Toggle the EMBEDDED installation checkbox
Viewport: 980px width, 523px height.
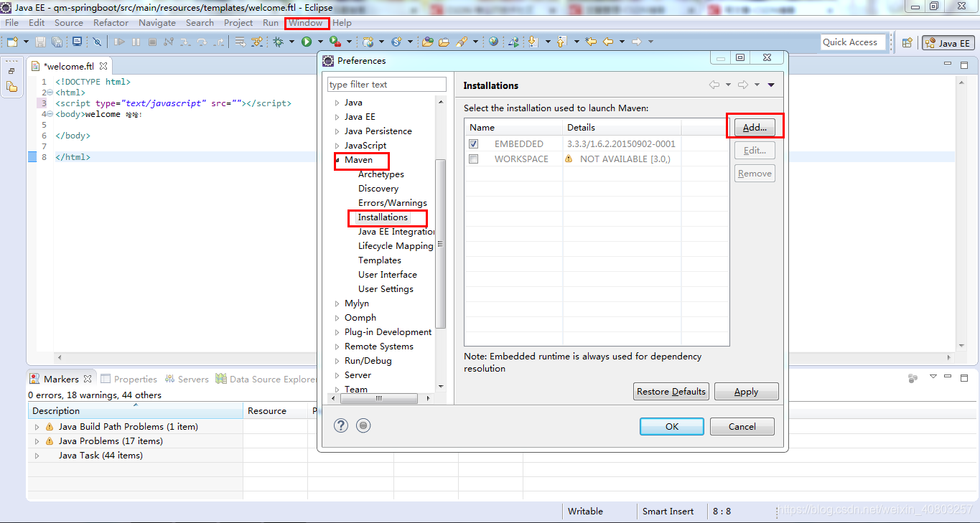point(474,144)
